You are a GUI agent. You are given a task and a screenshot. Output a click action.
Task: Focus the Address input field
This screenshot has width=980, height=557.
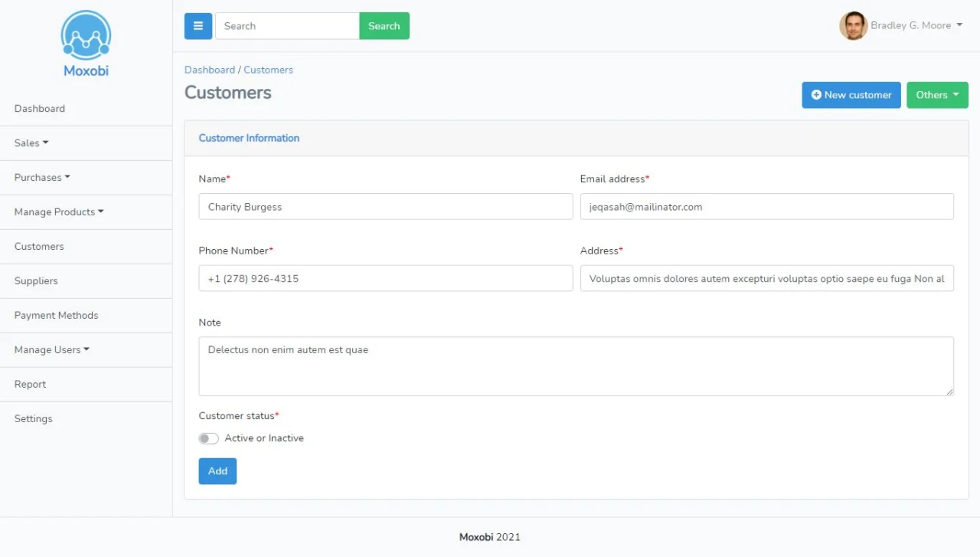[x=767, y=278]
